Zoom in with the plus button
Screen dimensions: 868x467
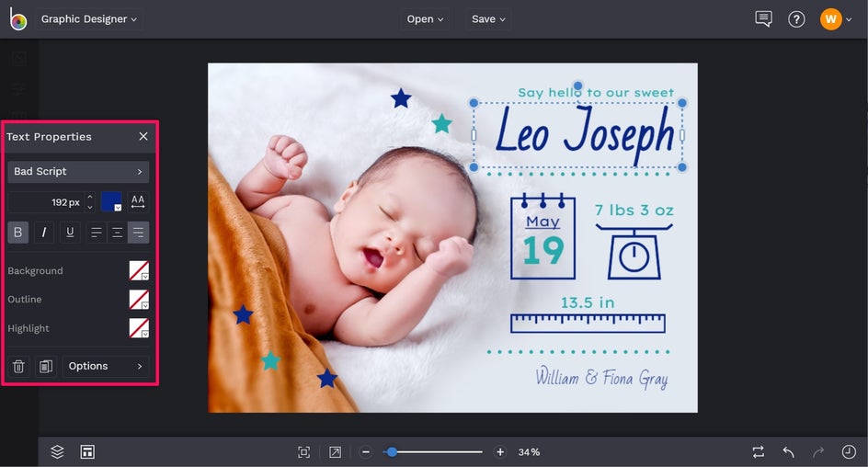tap(500, 452)
